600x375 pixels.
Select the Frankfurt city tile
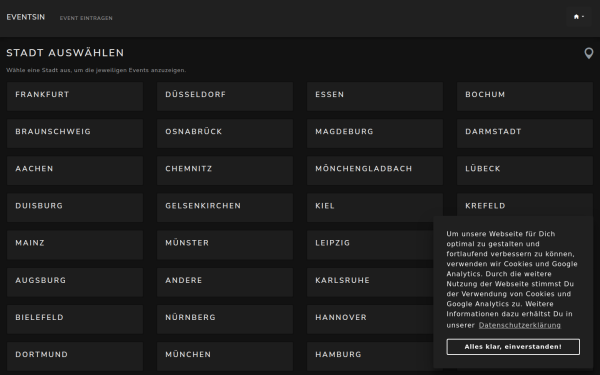coord(75,96)
